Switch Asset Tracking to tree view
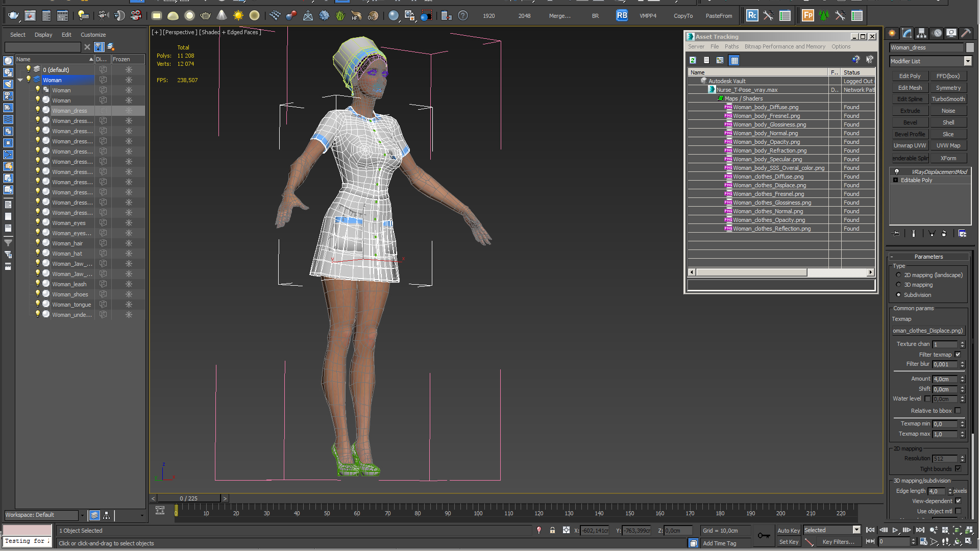The height and width of the screenshot is (551, 980). click(x=720, y=60)
